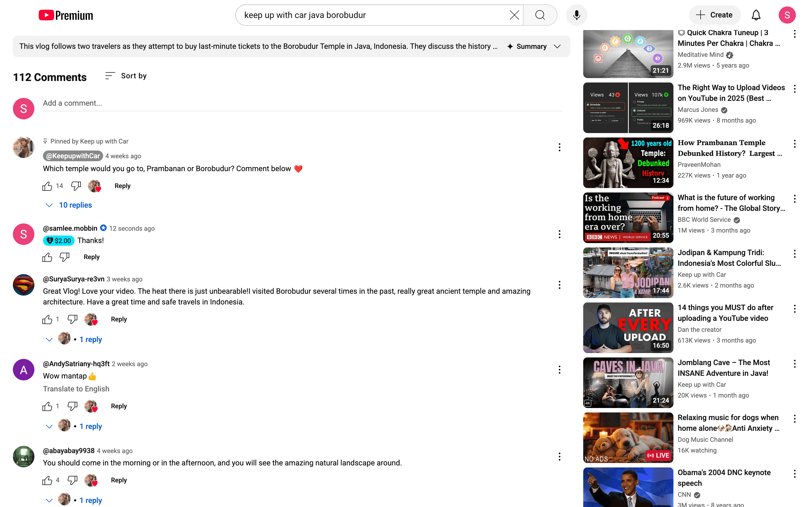Open YouTube Premium home logo
This screenshot has width=812, height=507.
[66, 15]
